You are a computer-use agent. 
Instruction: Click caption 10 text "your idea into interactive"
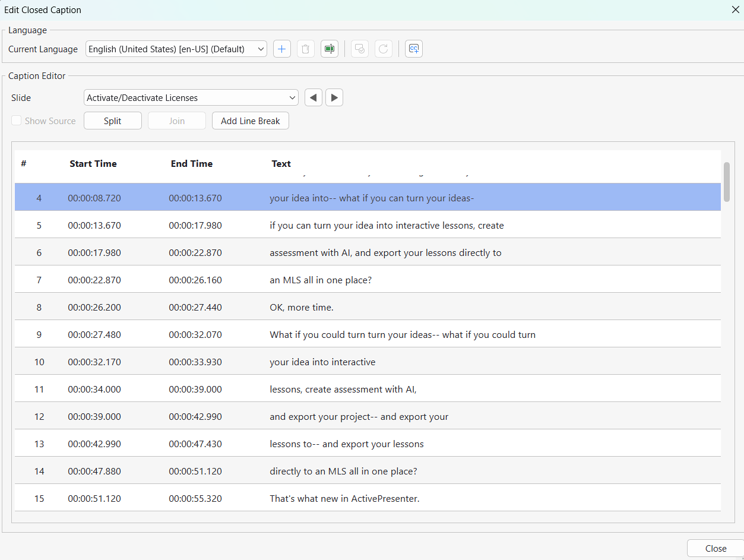322,362
